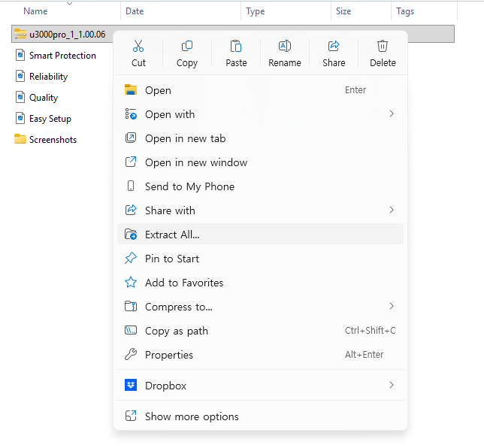Click the Pin to Start pin icon
This screenshot has width=484, height=448.
pyautogui.click(x=131, y=258)
